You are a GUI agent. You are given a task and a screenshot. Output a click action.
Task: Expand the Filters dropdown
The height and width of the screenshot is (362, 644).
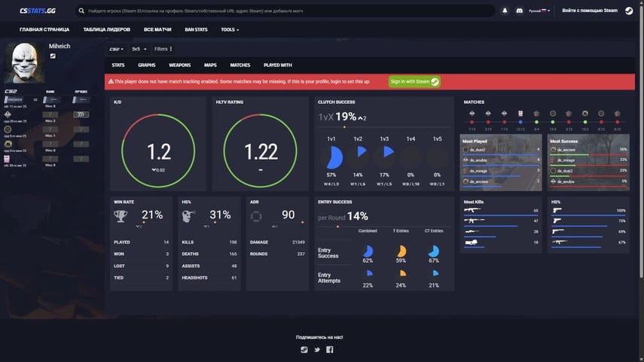pos(162,49)
